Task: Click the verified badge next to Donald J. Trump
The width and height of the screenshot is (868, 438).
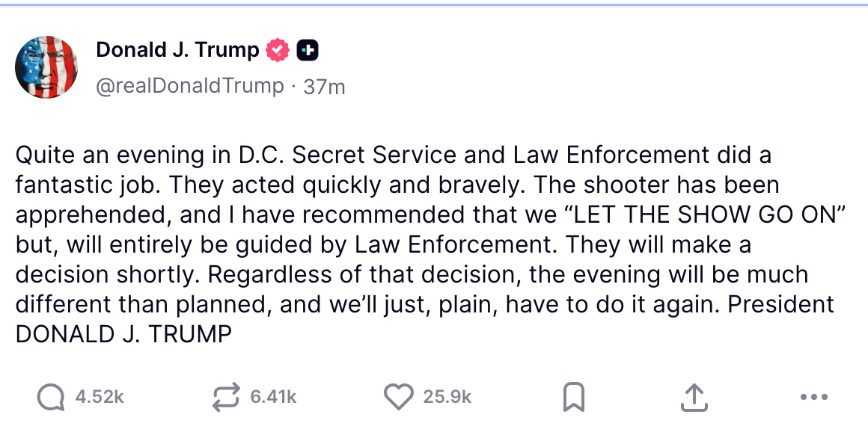Action: (277, 49)
